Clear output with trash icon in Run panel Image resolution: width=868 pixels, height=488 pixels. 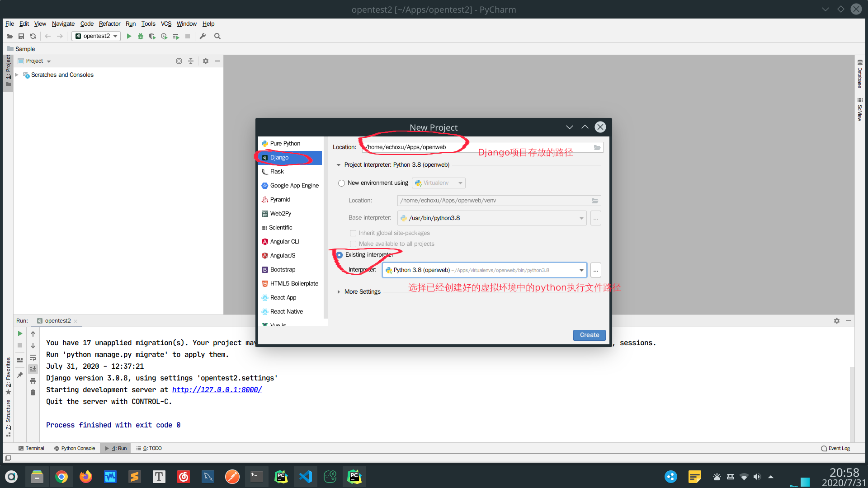[33, 393]
